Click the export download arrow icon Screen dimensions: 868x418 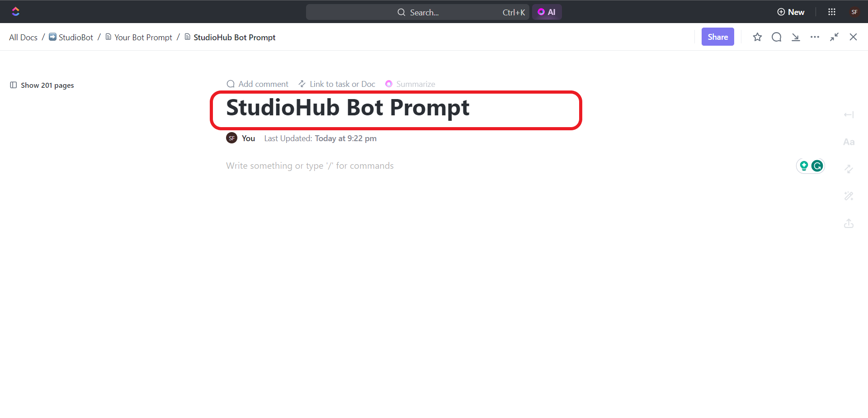(x=796, y=37)
